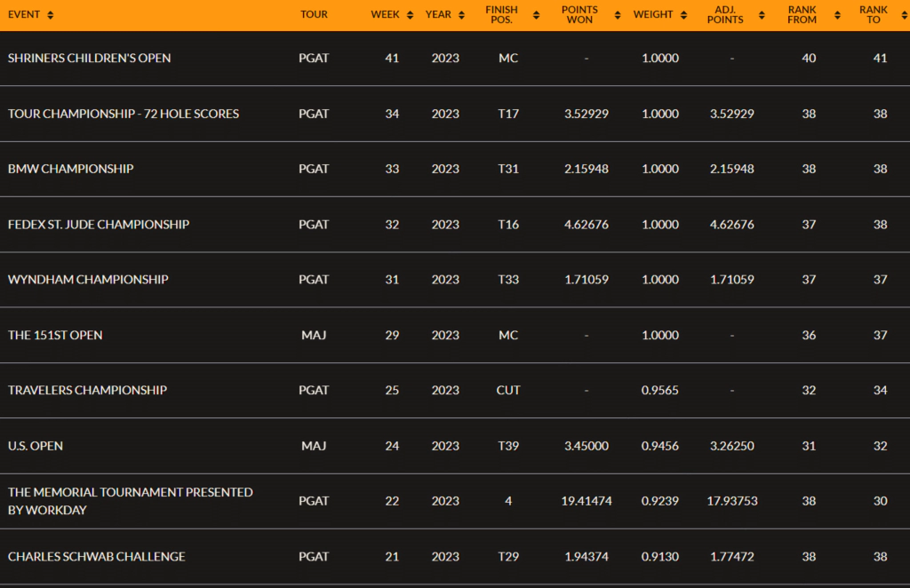
Task: Open The 151st Open event
Action: click(x=55, y=335)
